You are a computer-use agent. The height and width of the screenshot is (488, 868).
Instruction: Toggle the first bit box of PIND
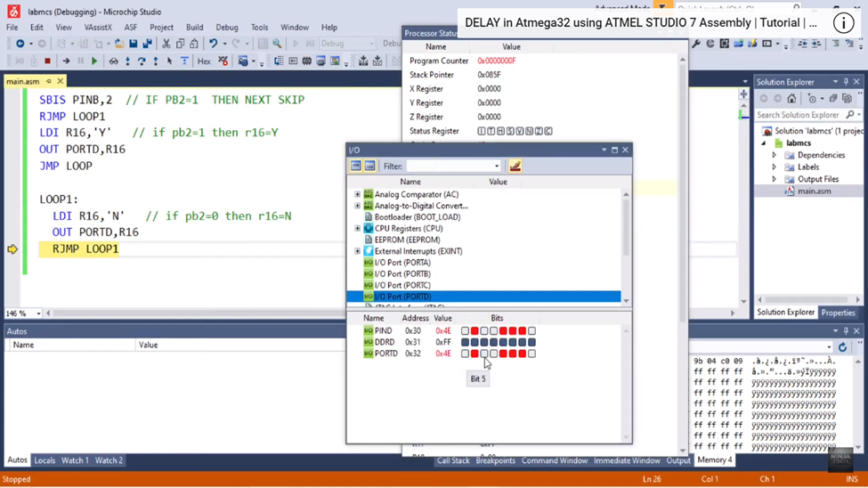tap(465, 331)
